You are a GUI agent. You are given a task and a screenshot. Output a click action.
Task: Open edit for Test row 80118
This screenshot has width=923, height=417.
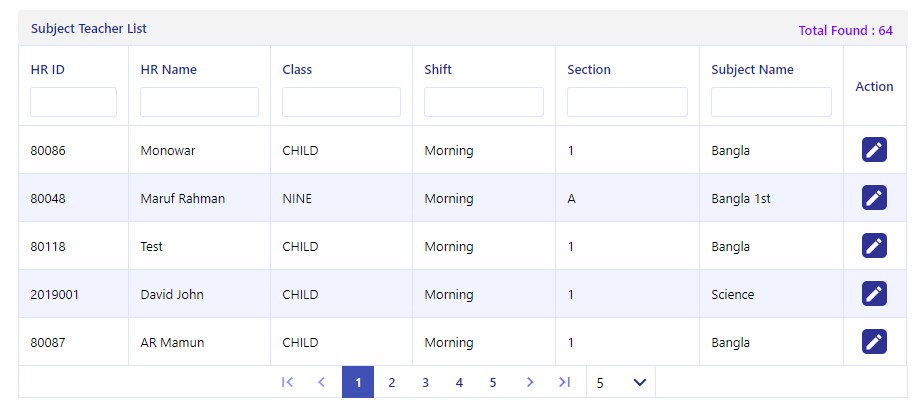coord(874,246)
